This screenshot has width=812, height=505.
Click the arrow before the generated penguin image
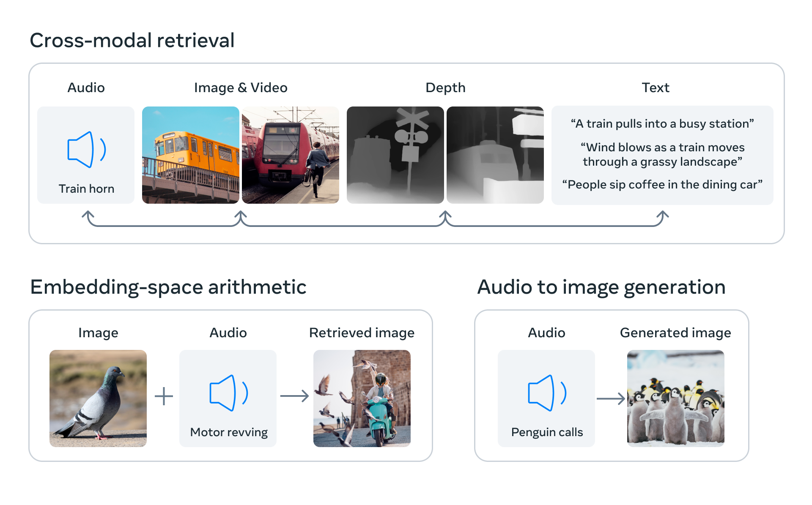point(610,396)
